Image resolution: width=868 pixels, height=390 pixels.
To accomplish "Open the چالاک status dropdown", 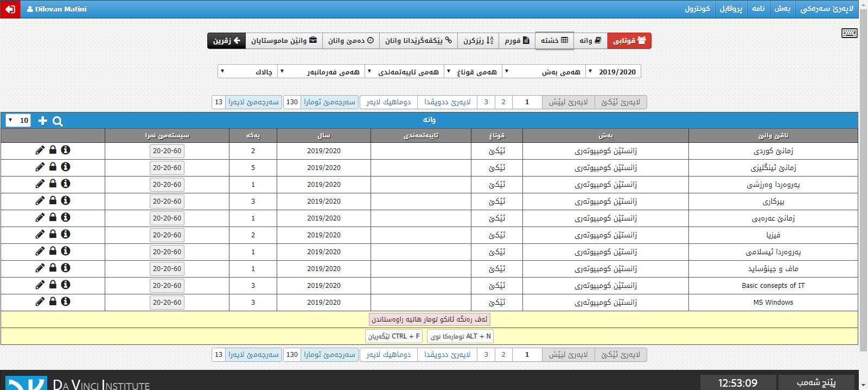I will click(x=247, y=72).
